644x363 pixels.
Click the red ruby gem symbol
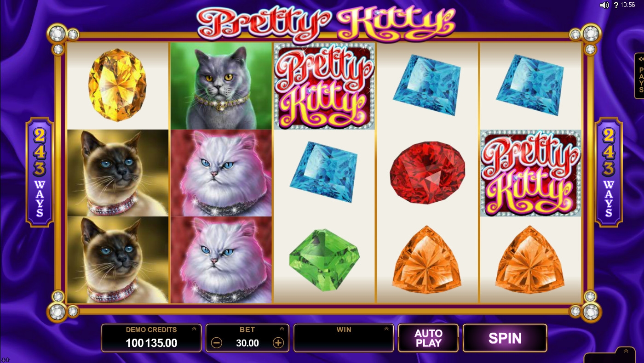click(427, 172)
